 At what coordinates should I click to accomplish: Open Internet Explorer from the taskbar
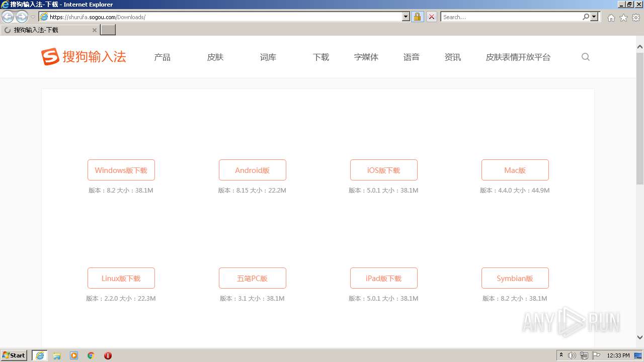pyautogui.click(x=40, y=355)
